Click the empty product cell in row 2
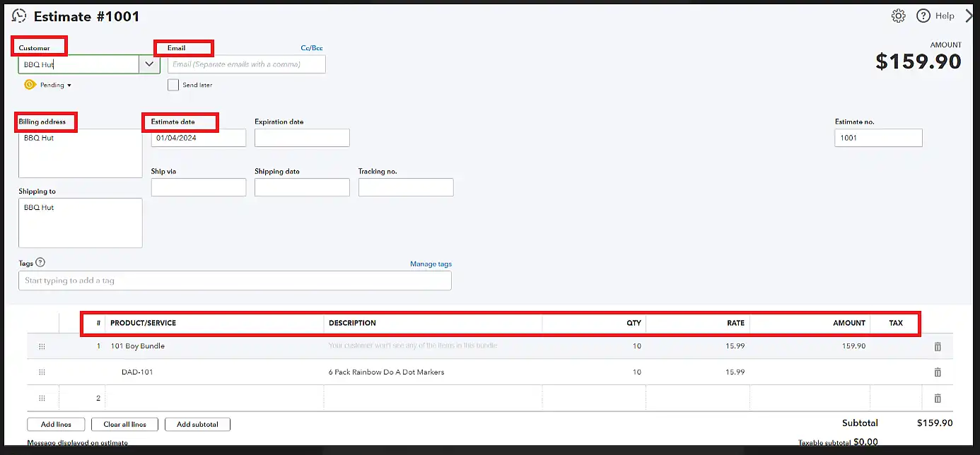The height and width of the screenshot is (455, 980). coord(214,398)
